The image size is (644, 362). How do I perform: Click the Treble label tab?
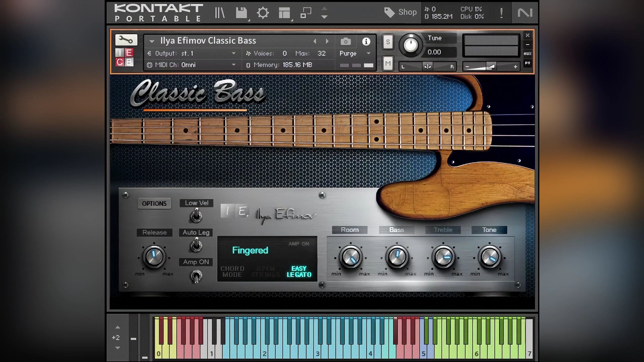tap(443, 230)
